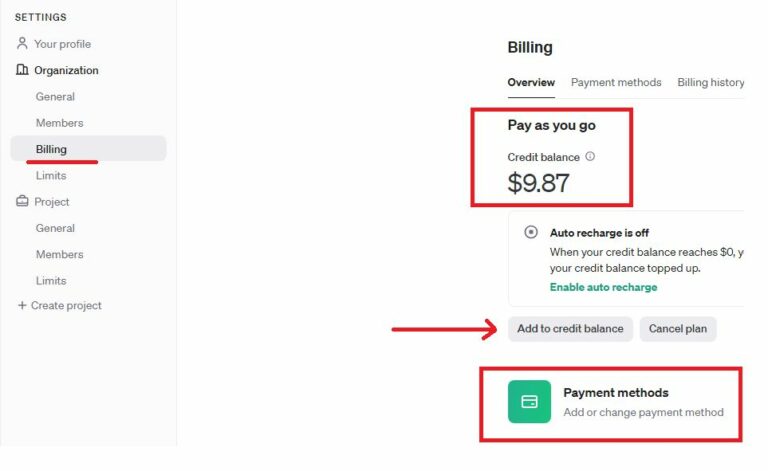This screenshot has height=471, width=768.
Task: Click the Organization building icon
Action: click(x=22, y=70)
